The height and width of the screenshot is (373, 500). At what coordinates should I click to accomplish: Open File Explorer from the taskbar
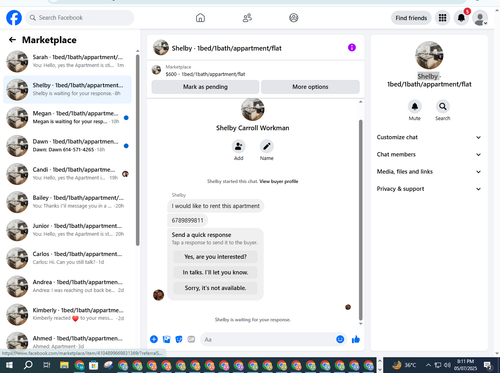(64, 365)
